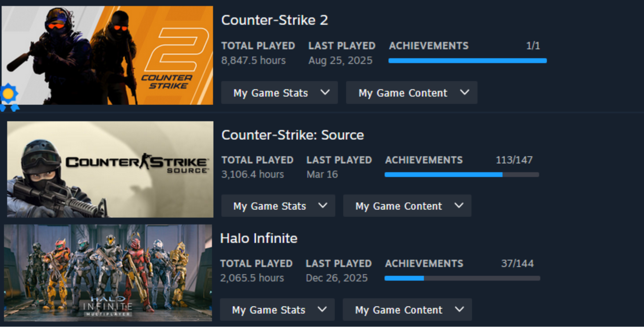Screen dimensions: 644x327
Task: Open the Halo Infinite game thumbnail
Action: pyautogui.click(x=108, y=273)
